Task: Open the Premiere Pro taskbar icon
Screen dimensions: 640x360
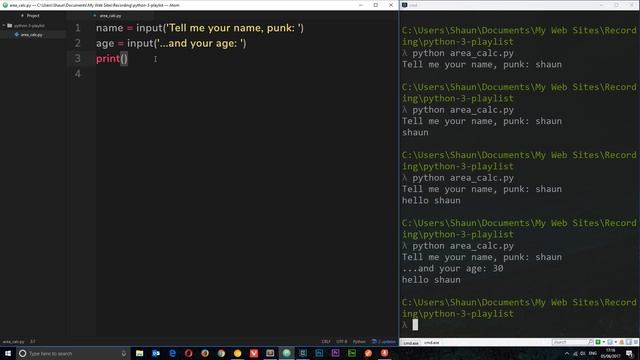Action: (336, 353)
